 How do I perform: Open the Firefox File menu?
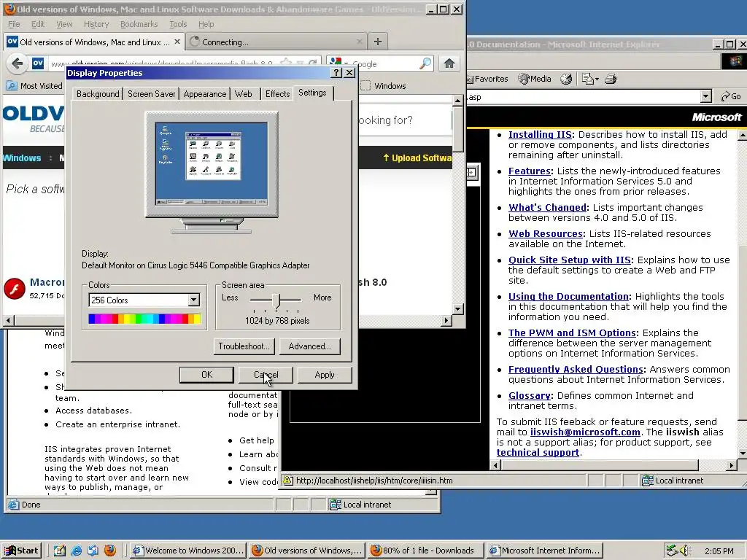(14, 24)
